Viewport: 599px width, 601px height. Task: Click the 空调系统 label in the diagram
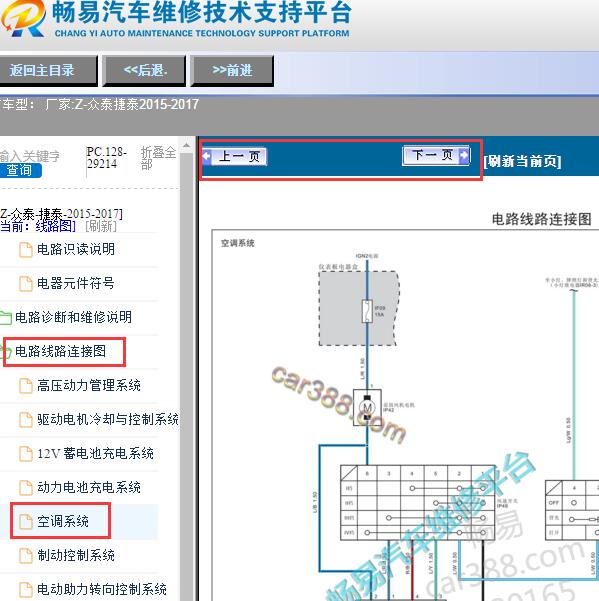[238, 243]
